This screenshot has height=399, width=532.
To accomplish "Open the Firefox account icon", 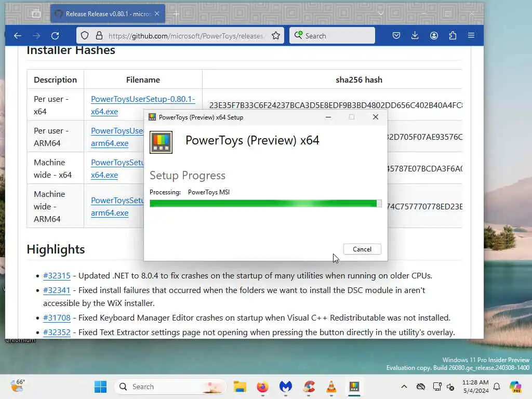I will (434, 35).
